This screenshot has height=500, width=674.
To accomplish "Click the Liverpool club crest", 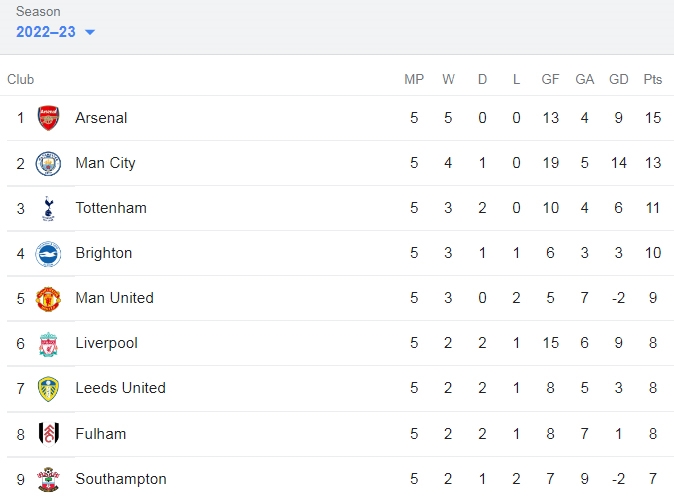I will [x=48, y=344].
